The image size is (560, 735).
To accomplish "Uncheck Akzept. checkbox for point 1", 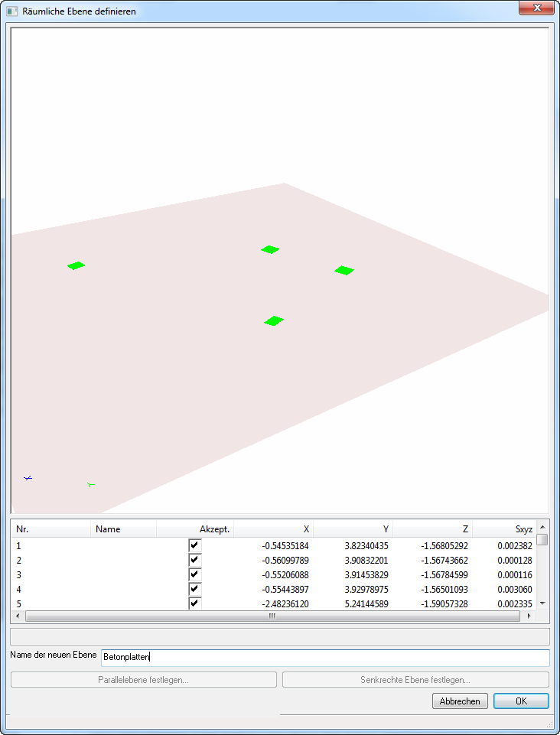I will [195, 545].
